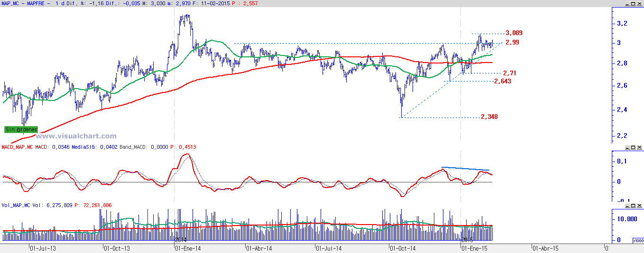
Task: Click the 01-Abr-15 date on time axis
Action: (x=546, y=248)
